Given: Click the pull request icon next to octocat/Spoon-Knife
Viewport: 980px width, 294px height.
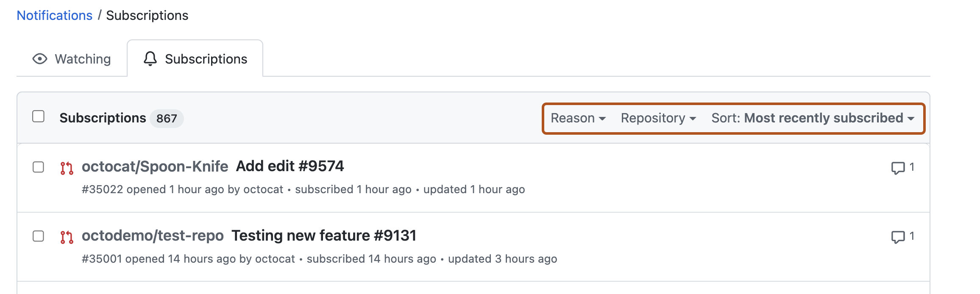Looking at the screenshot, I should tap(67, 167).
